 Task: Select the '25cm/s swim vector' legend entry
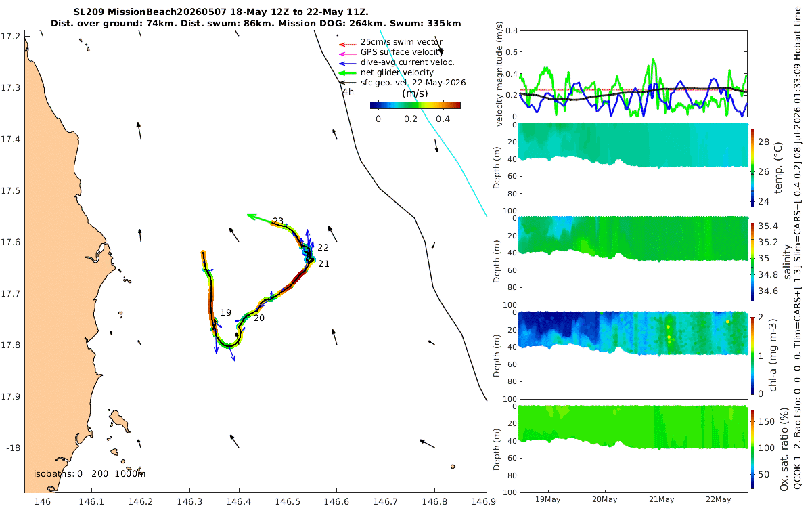pos(402,42)
